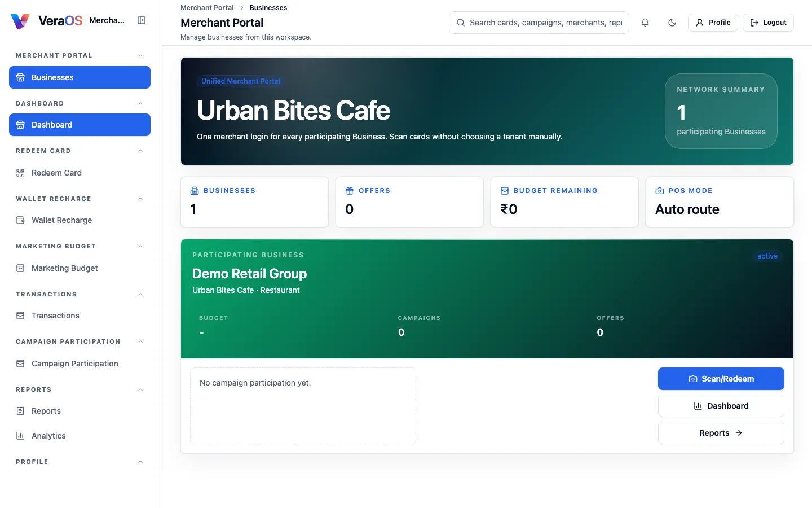Click the card's Dashboard button
Screen dimensions: 812x508
pyautogui.click(x=721, y=406)
